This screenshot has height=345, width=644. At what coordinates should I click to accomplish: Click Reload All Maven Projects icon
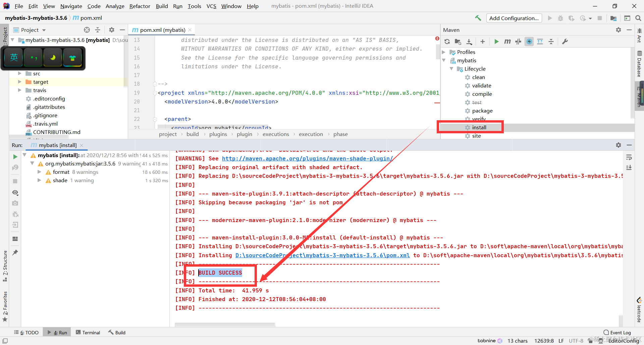point(447,42)
